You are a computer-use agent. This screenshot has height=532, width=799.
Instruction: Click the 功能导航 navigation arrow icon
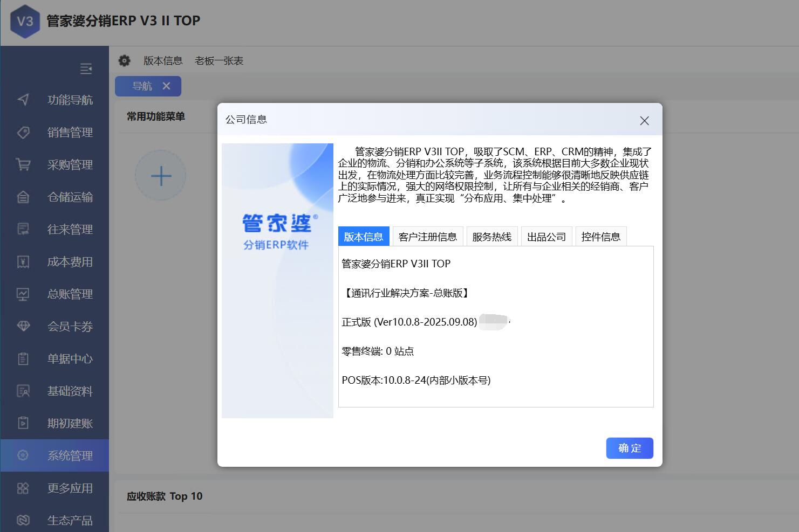point(23,100)
